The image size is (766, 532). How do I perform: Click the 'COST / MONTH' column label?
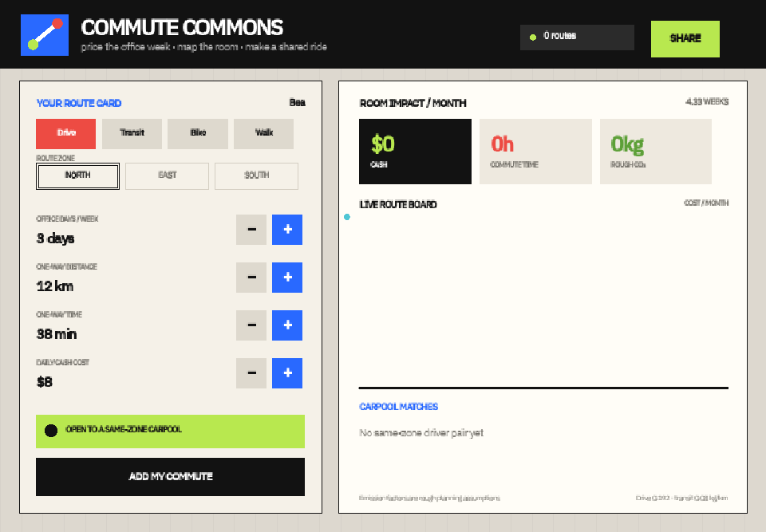706,203
